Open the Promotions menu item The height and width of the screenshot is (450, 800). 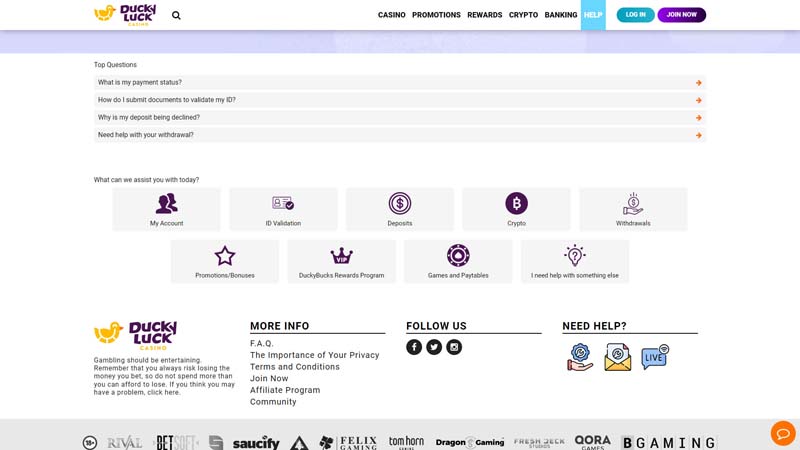(x=436, y=15)
